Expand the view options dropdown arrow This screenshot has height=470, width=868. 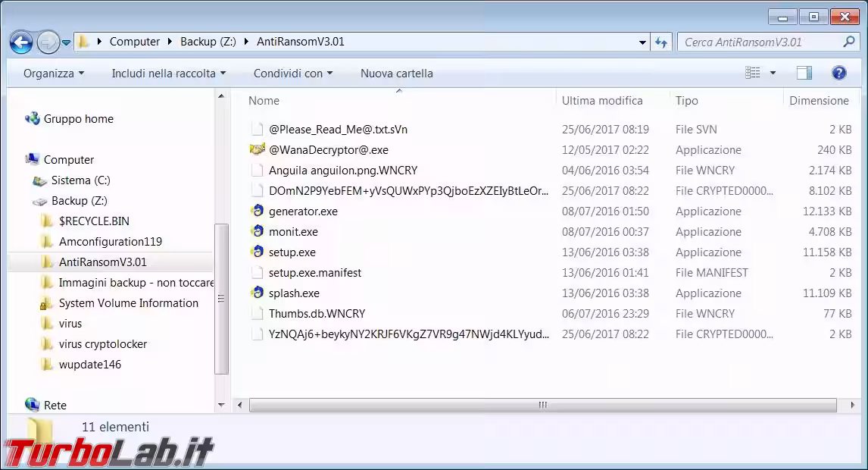tap(773, 74)
